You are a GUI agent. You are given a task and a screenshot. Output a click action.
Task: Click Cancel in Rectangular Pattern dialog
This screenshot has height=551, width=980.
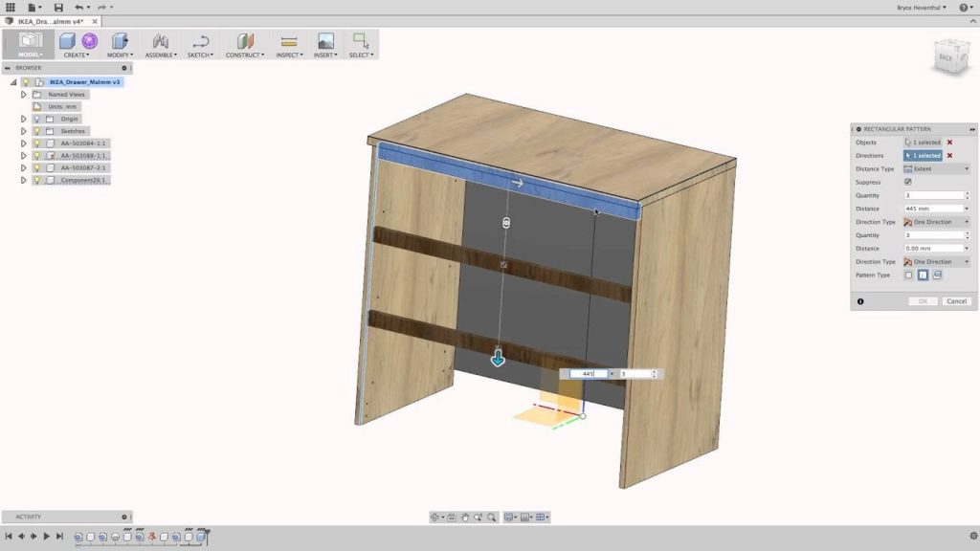[x=955, y=301]
